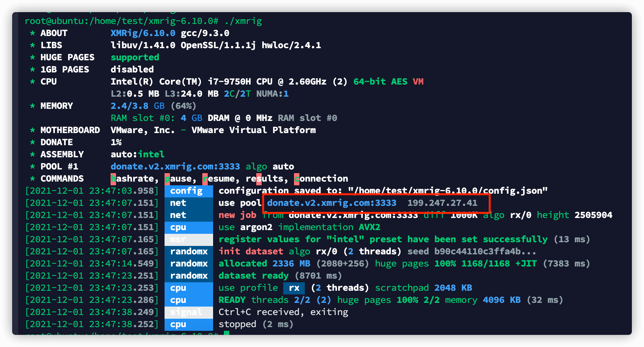The height and width of the screenshot is (347, 644).
Task: Click the green 'supported' HUGE PAGES value
Action: (135, 57)
